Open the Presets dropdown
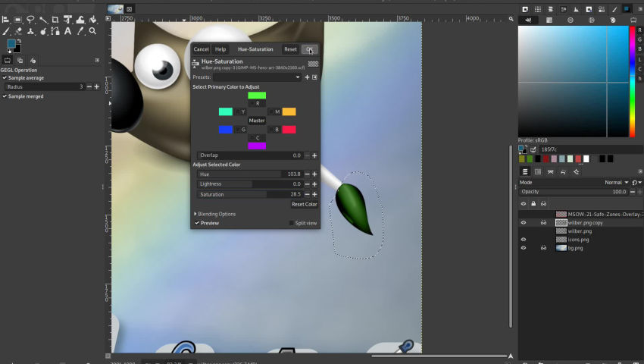This screenshot has height=364, width=644. pyautogui.click(x=257, y=77)
